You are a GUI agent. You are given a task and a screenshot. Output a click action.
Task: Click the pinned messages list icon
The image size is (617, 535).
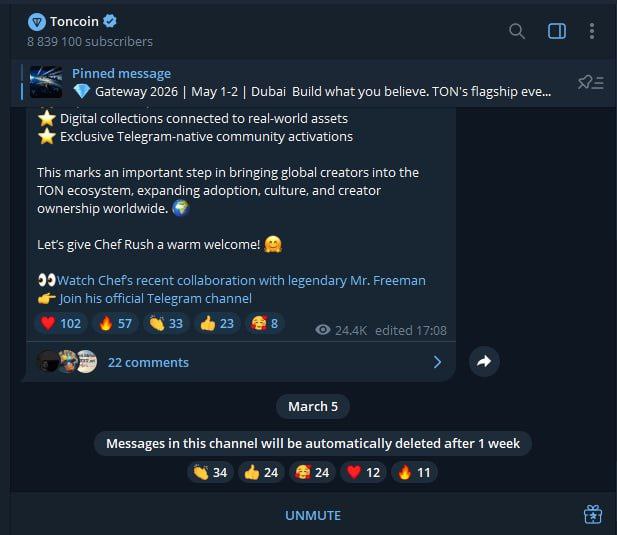590,83
